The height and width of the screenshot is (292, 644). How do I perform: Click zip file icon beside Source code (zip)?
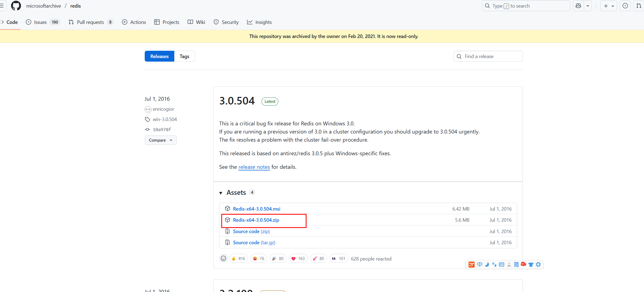click(x=228, y=231)
